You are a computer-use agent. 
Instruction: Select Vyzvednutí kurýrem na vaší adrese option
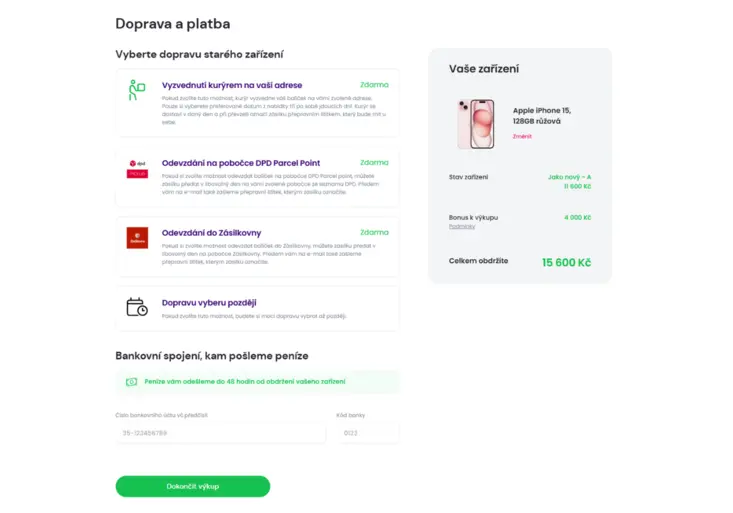pos(257,103)
